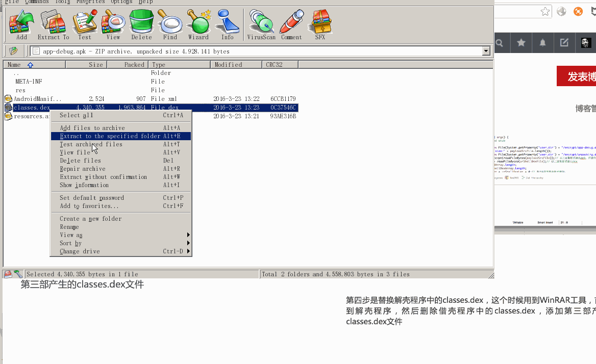596x364 pixels.
Task: Click the Extract To toolbar icon
Action: click(53, 24)
